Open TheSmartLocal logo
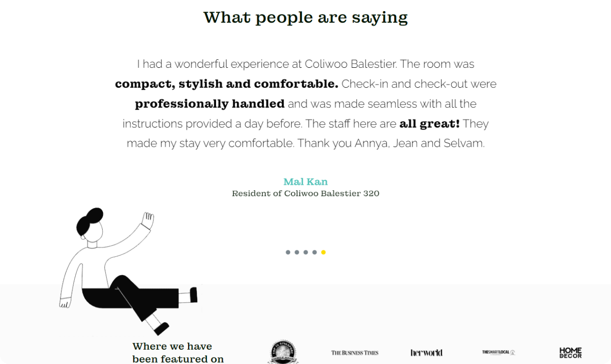Screen dimensions: 611x364 tap(499, 352)
